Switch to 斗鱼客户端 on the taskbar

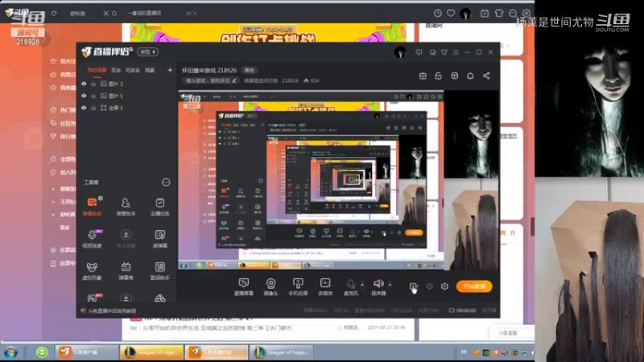tap(87, 352)
